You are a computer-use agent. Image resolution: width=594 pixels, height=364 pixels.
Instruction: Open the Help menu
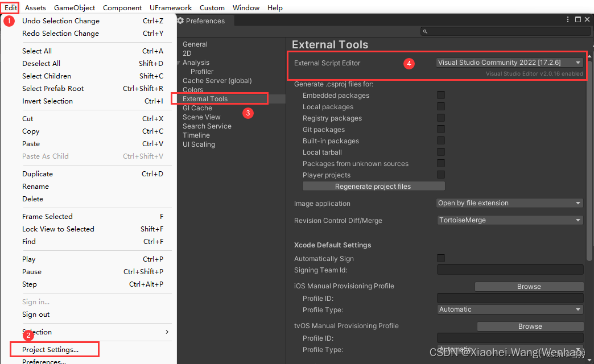click(275, 7)
